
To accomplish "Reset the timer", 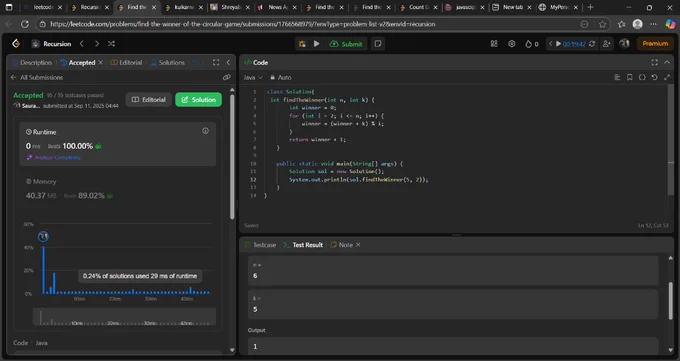I will (592, 44).
